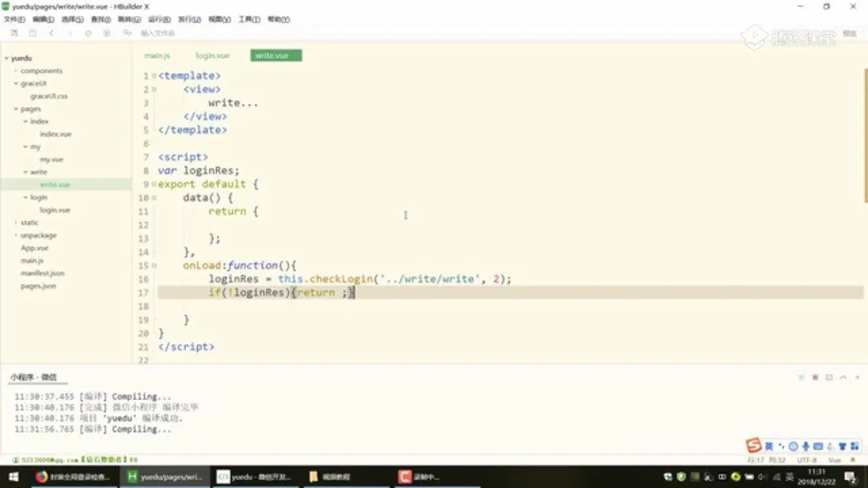Open App.vue in the project tree
868x488 pixels.
(35, 248)
